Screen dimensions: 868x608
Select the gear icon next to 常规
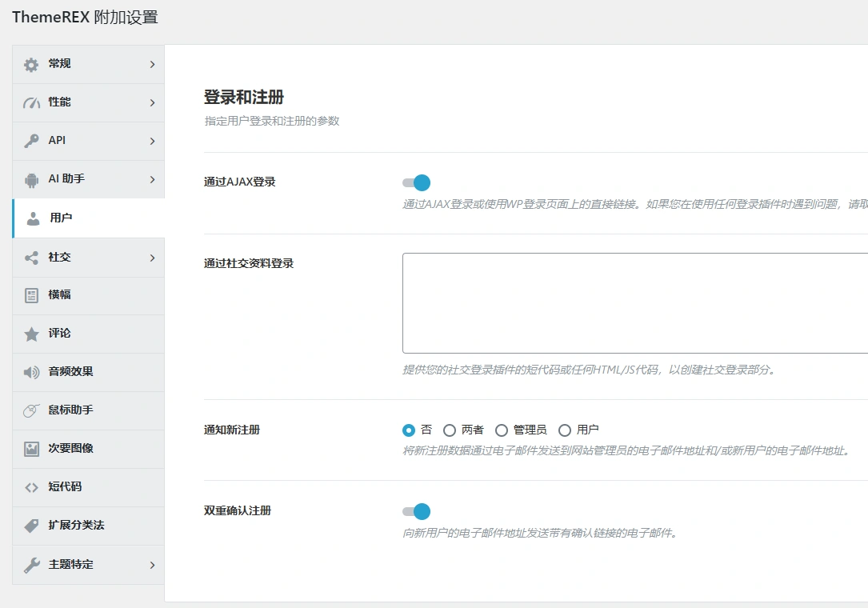(x=30, y=64)
